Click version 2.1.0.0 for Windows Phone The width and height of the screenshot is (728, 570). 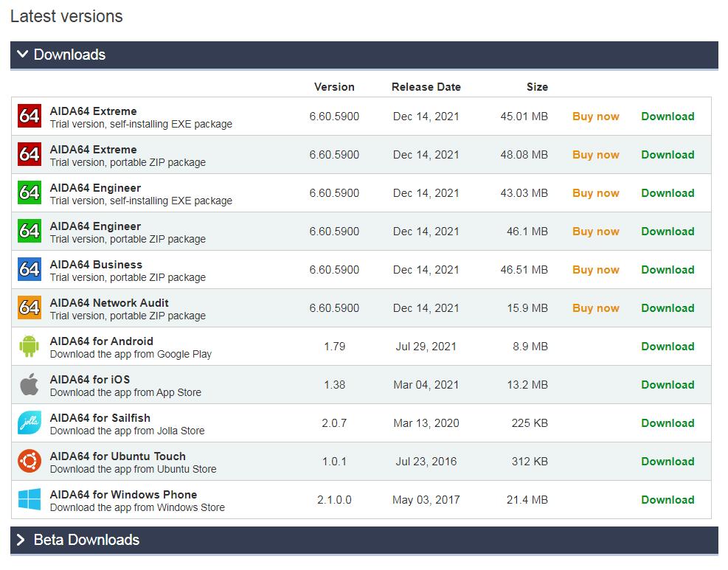(x=334, y=500)
